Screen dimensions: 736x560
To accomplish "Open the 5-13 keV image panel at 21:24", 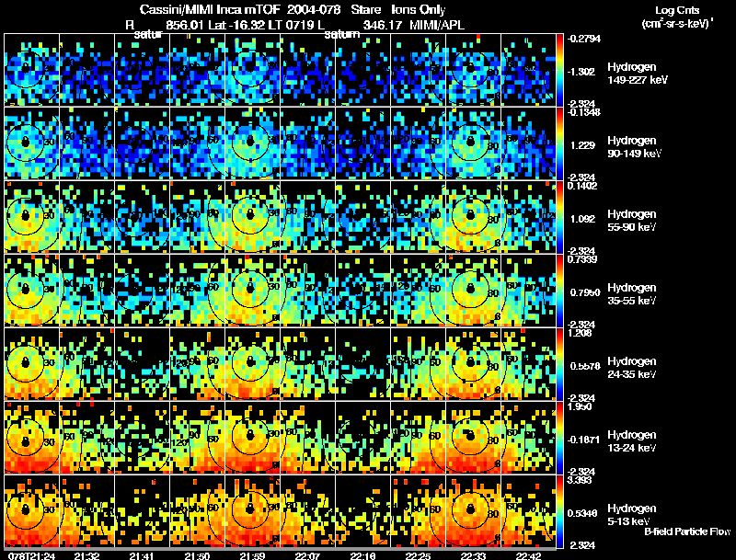I will click(31, 511).
